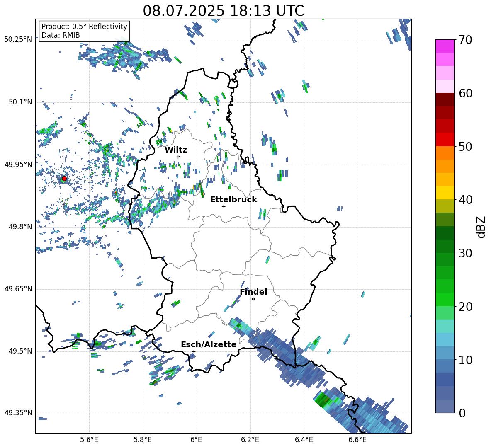Click the longitude label 5.8°E
The height and width of the screenshot is (448, 491).
click(143, 440)
